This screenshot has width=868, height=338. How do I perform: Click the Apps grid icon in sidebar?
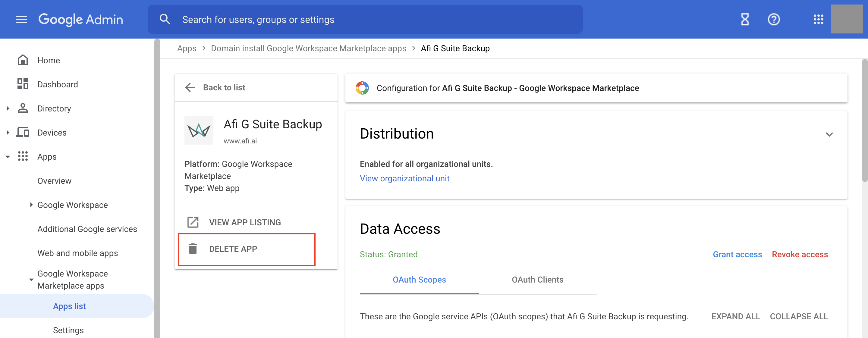(x=23, y=156)
